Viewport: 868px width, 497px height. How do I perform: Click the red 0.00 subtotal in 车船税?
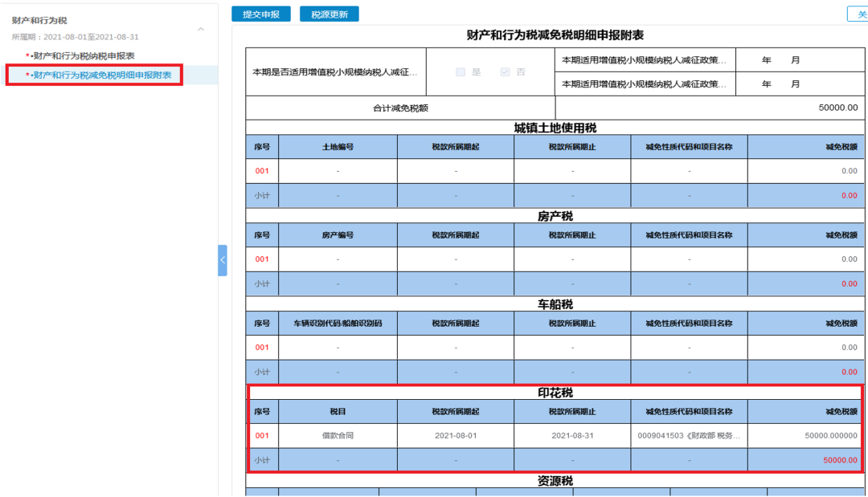[x=850, y=372]
